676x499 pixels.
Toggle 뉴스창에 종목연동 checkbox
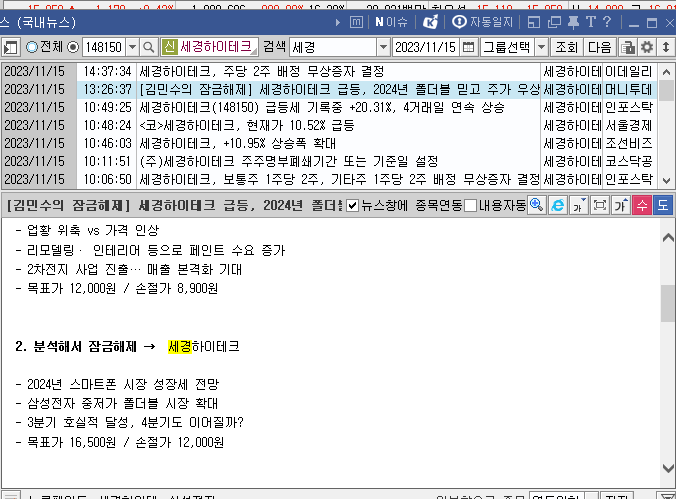coord(352,205)
